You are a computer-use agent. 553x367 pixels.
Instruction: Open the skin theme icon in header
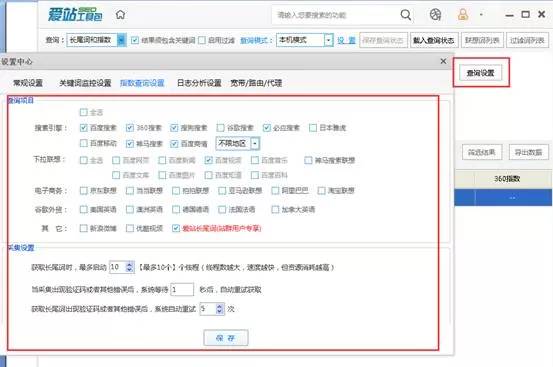click(x=435, y=15)
